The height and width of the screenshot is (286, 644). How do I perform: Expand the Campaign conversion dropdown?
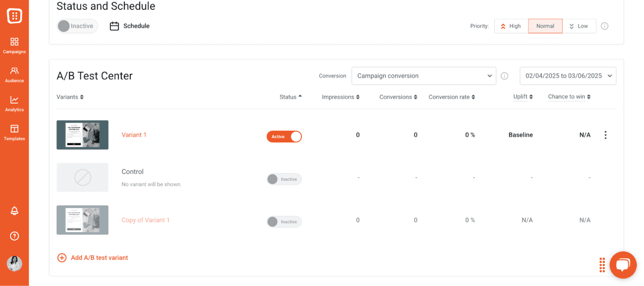[x=423, y=76]
